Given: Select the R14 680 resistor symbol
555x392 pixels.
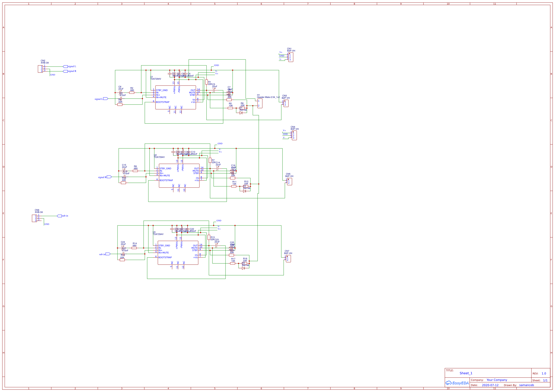Looking at the screenshot, I should pos(134,248).
